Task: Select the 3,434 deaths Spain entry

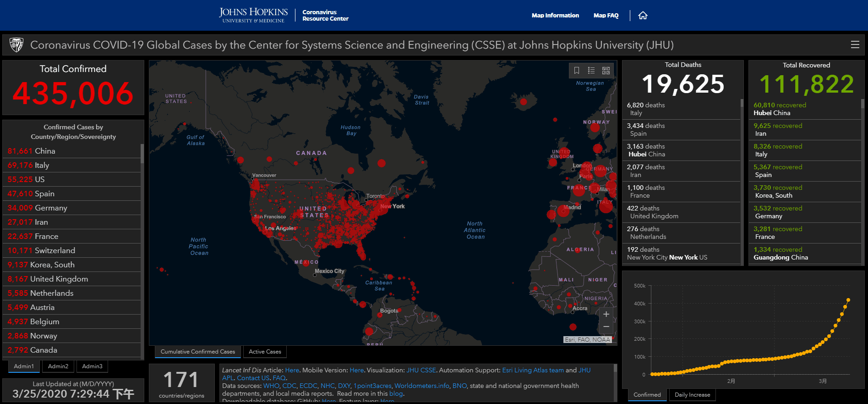Action: click(x=682, y=130)
